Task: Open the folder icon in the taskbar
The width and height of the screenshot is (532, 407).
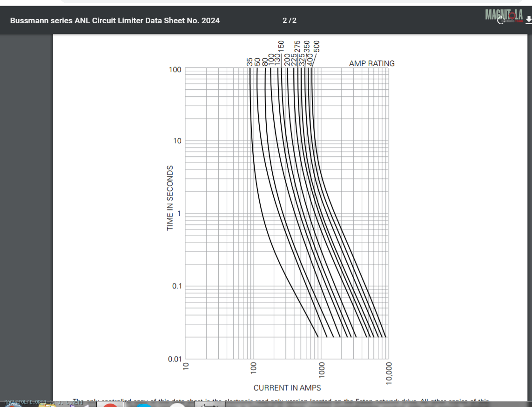Action: [x=47, y=405]
